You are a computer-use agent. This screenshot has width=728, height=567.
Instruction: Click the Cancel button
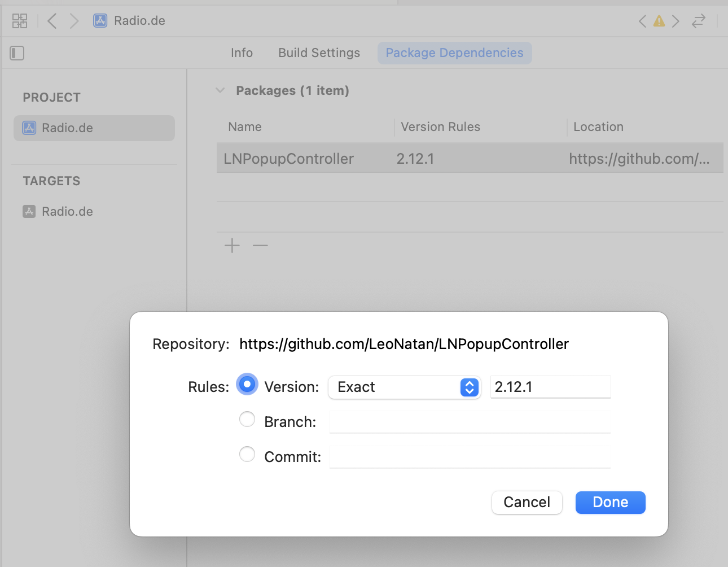pyautogui.click(x=527, y=503)
